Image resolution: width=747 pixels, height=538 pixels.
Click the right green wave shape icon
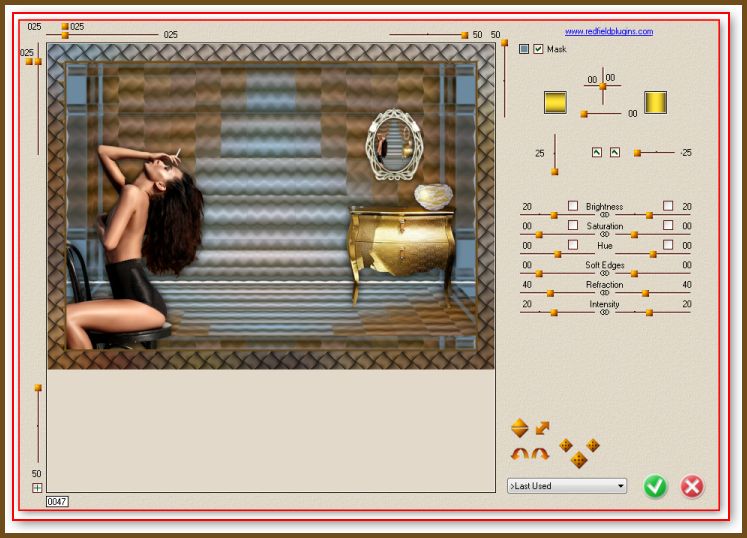coord(615,152)
